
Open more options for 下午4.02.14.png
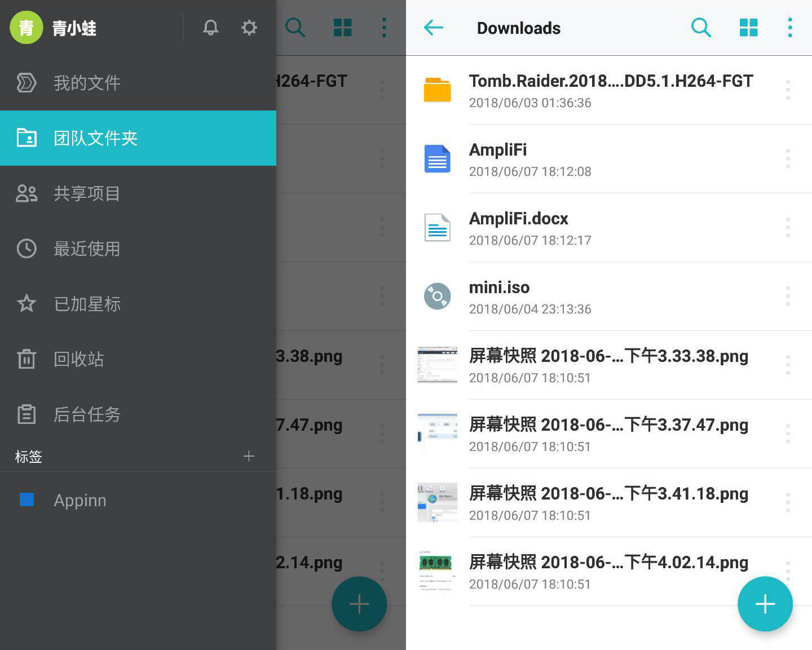click(788, 569)
